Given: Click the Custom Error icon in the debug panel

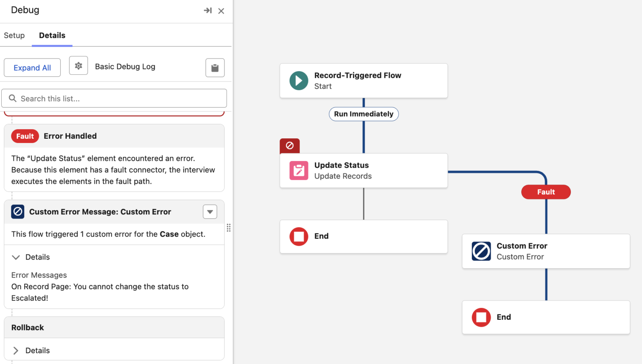Looking at the screenshot, I should tap(18, 211).
